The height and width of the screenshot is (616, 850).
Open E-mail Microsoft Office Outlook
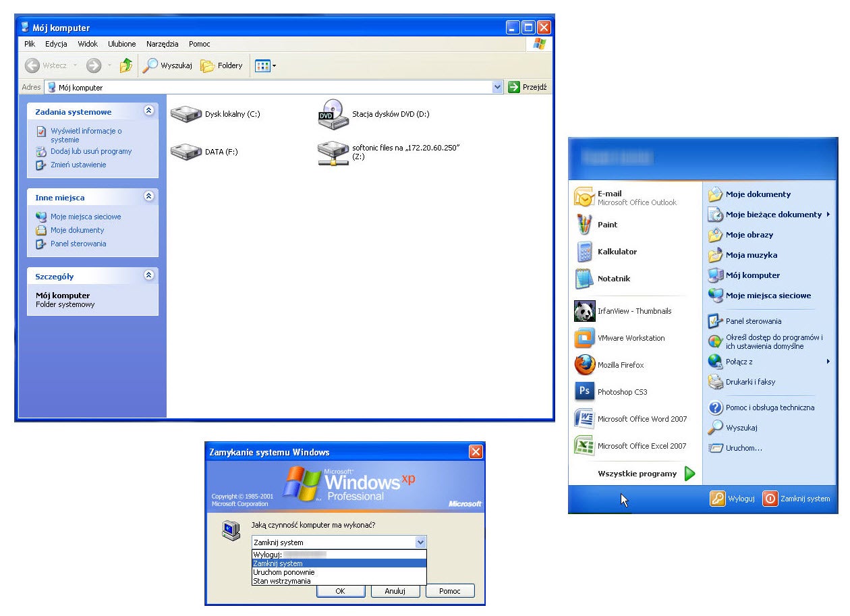click(627, 197)
